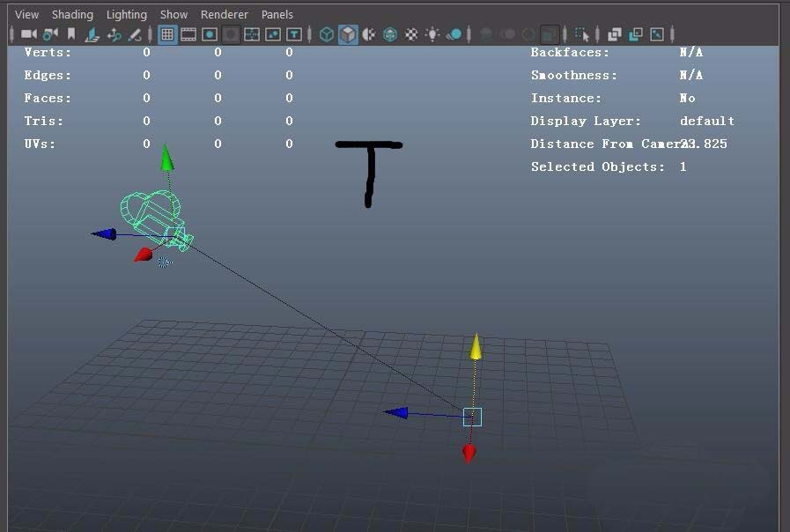Enable Smooth Shade All mode
790x532 pixels.
click(x=348, y=34)
